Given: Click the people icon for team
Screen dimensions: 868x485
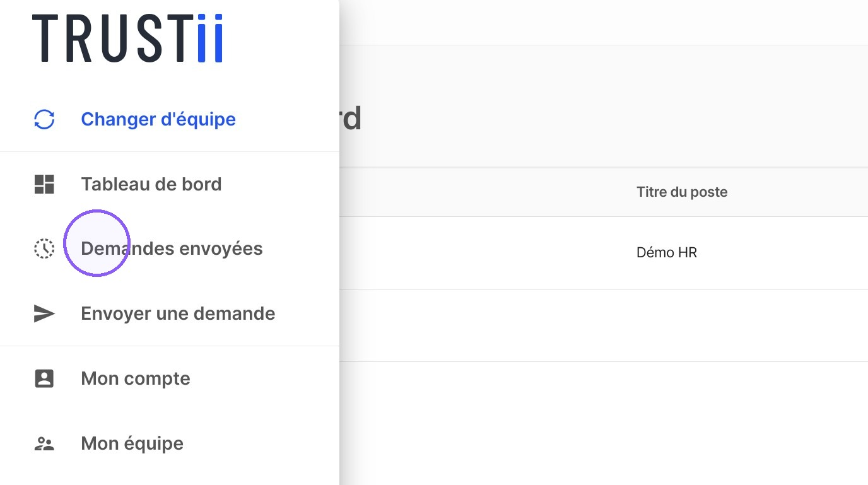Looking at the screenshot, I should pyautogui.click(x=44, y=443).
